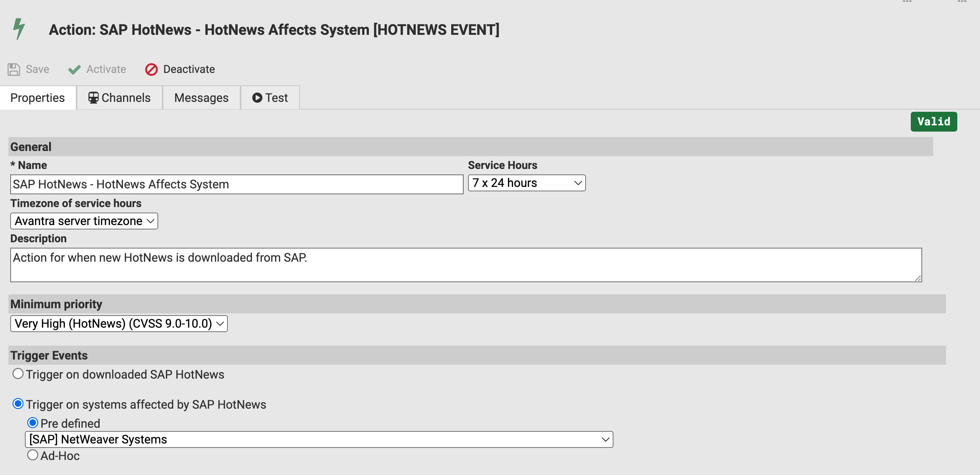Click the Channels tab icon

pyautogui.click(x=93, y=97)
